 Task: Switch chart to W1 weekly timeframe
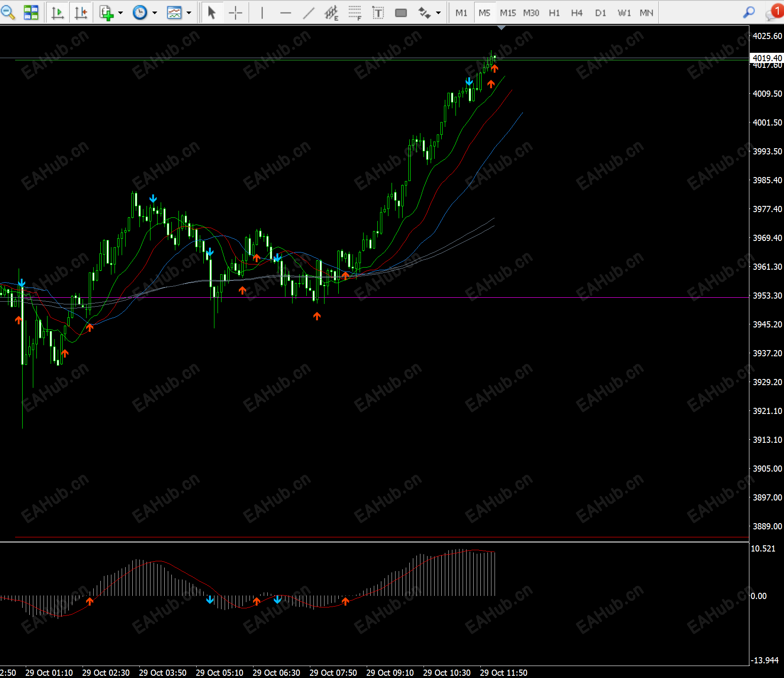click(x=624, y=13)
